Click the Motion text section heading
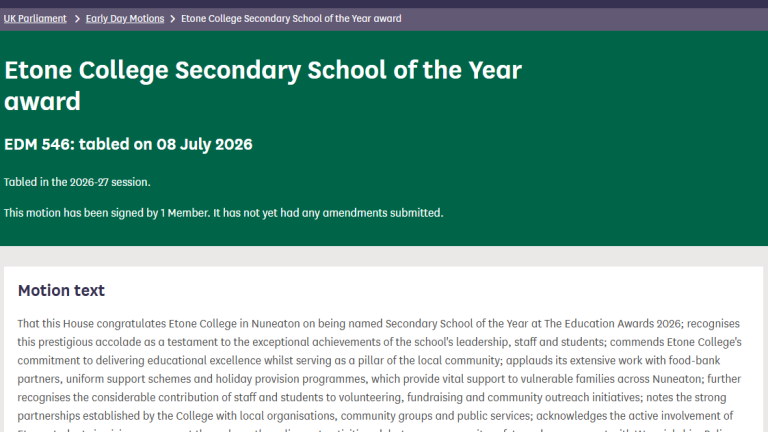The height and width of the screenshot is (432, 768). pyautogui.click(x=61, y=290)
